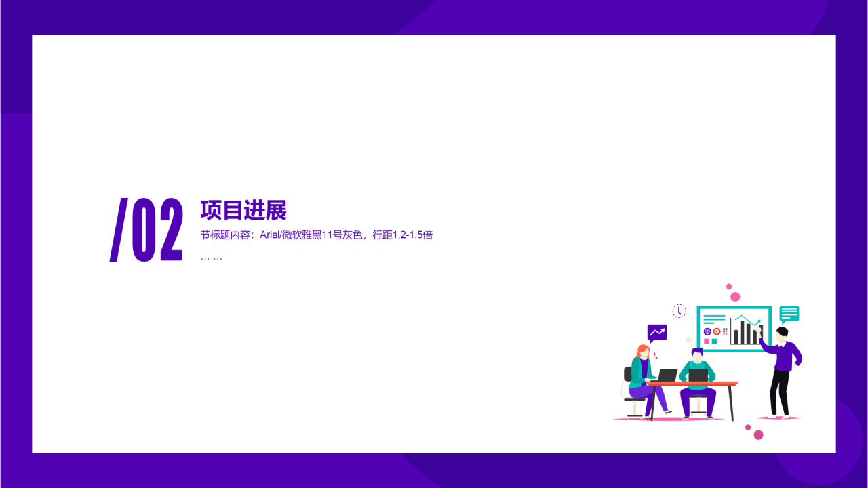
Task: Select the presentation chart board graphic
Action: coord(734,329)
